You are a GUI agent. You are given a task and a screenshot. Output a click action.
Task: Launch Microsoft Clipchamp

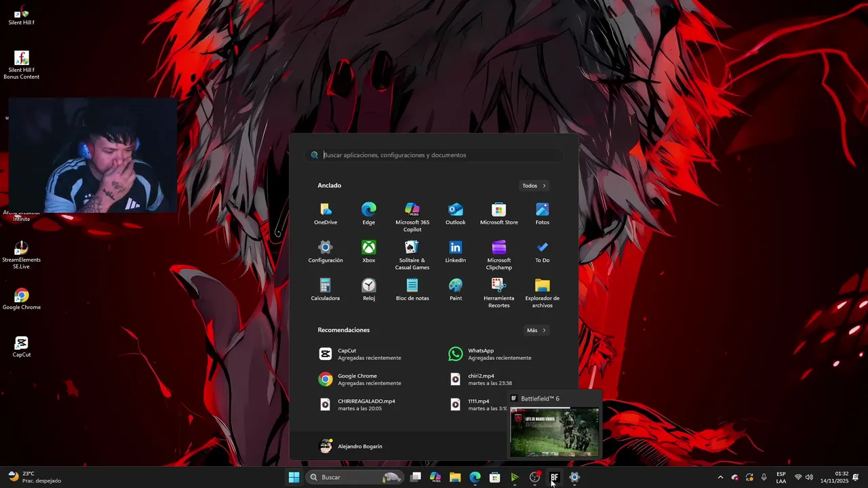coord(499,255)
